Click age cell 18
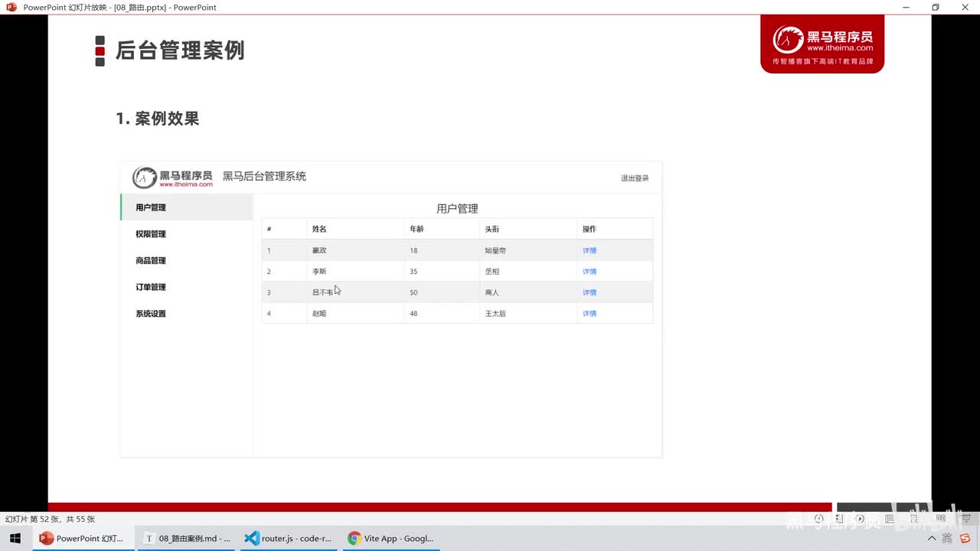The height and width of the screenshot is (551, 980). coord(413,250)
